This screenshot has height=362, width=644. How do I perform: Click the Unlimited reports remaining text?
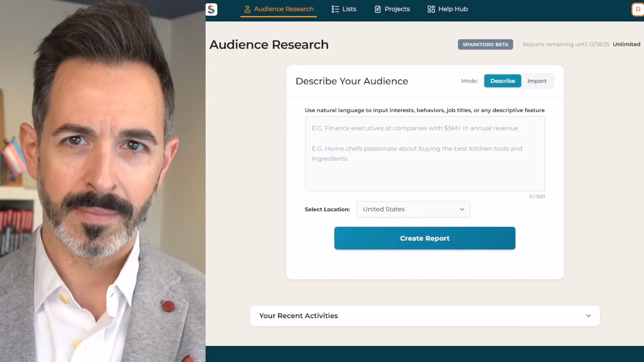[x=626, y=44]
